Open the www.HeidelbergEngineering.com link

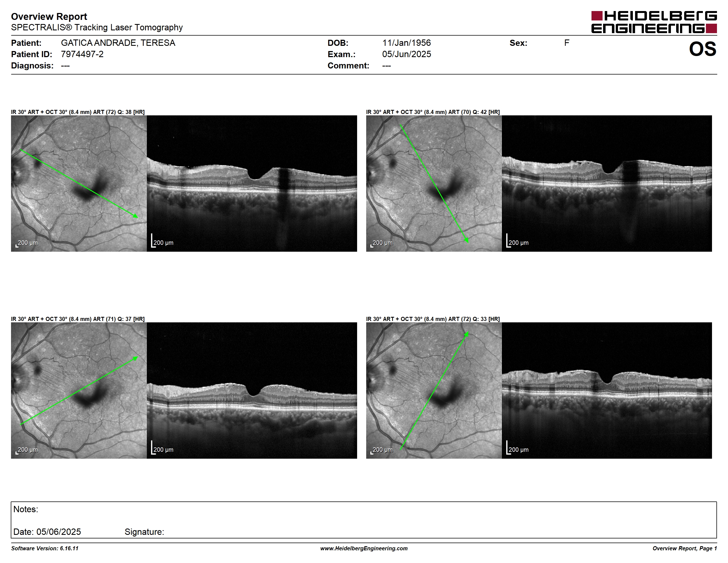364,548
